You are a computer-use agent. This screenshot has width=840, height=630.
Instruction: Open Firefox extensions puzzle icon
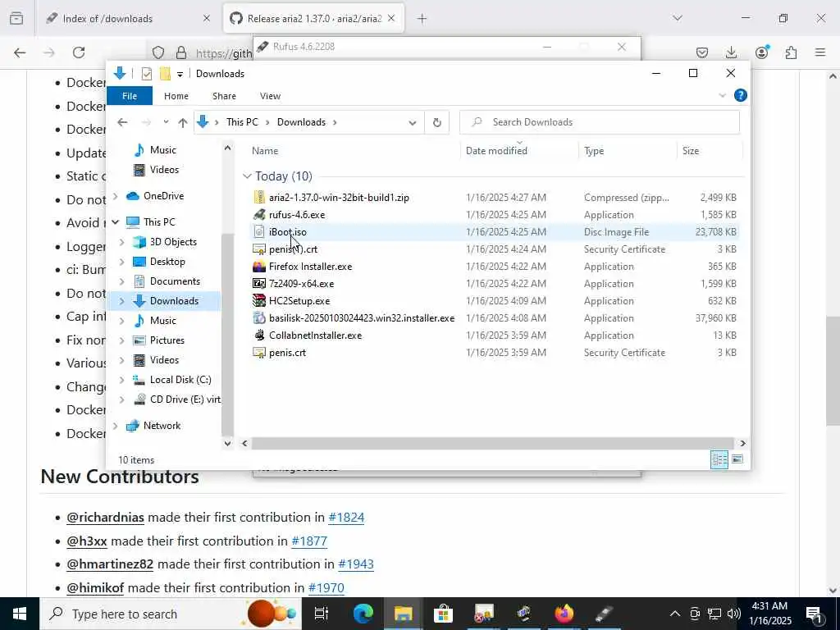(792, 52)
